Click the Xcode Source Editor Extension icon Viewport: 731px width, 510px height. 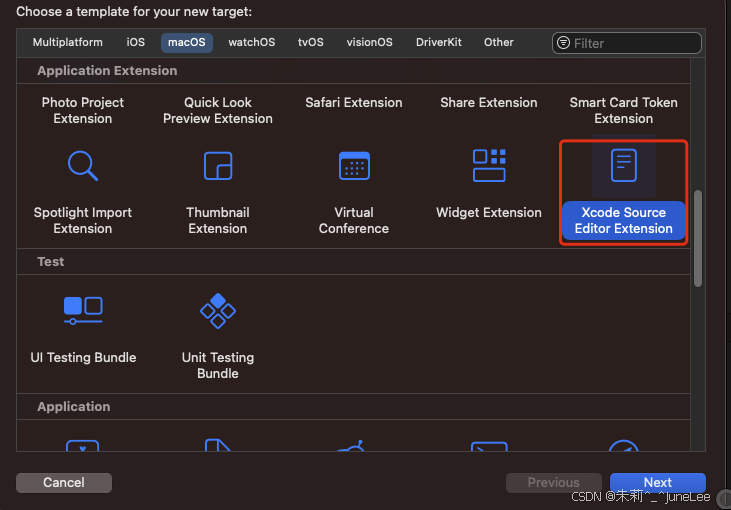pyautogui.click(x=623, y=165)
